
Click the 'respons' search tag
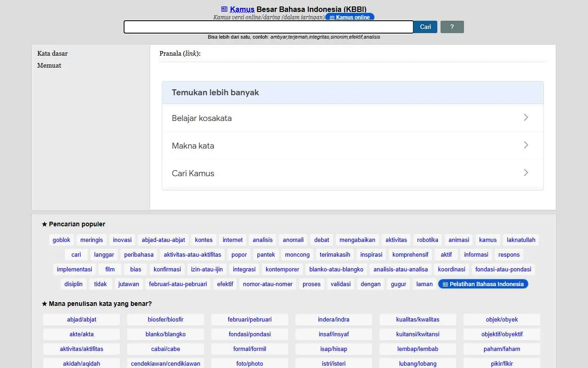pyautogui.click(x=509, y=254)
